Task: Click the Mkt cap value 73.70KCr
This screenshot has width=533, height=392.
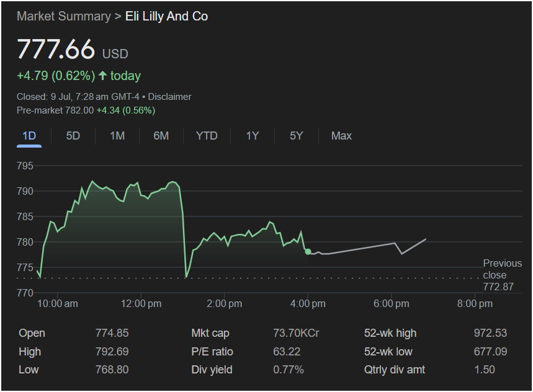Action: [x=297, y=333]
